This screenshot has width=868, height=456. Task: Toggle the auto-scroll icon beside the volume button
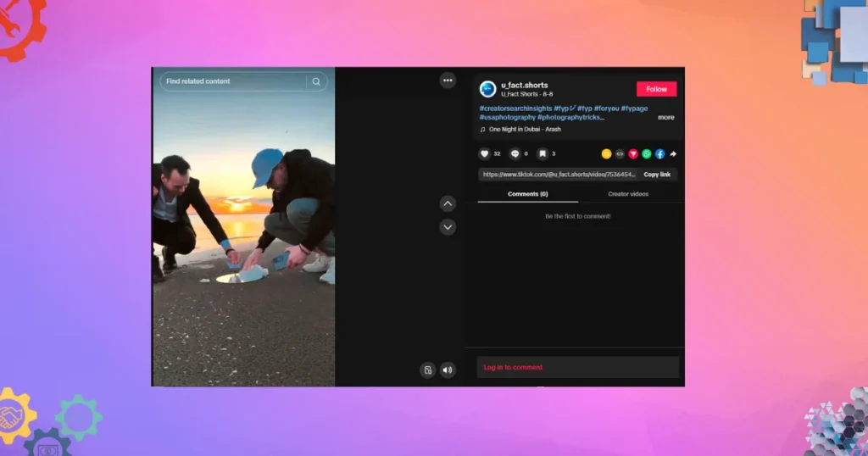428,370
